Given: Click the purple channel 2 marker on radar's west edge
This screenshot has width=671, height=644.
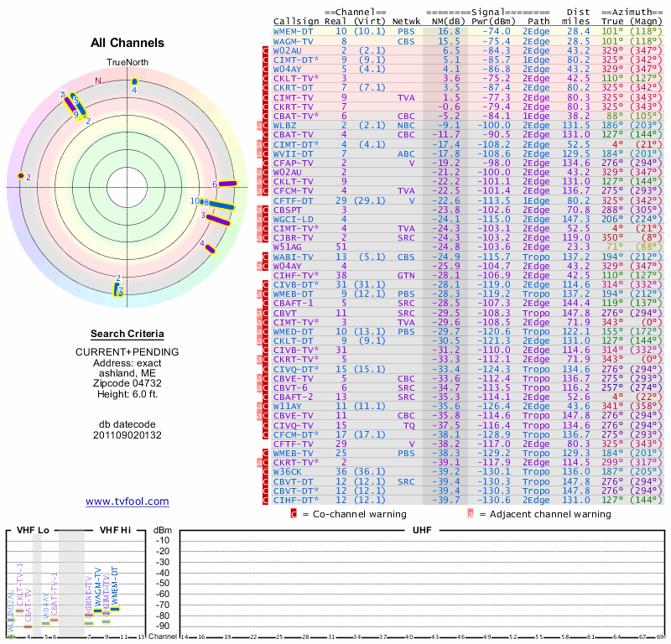Looking at the screenshot, I should point(21,176).
